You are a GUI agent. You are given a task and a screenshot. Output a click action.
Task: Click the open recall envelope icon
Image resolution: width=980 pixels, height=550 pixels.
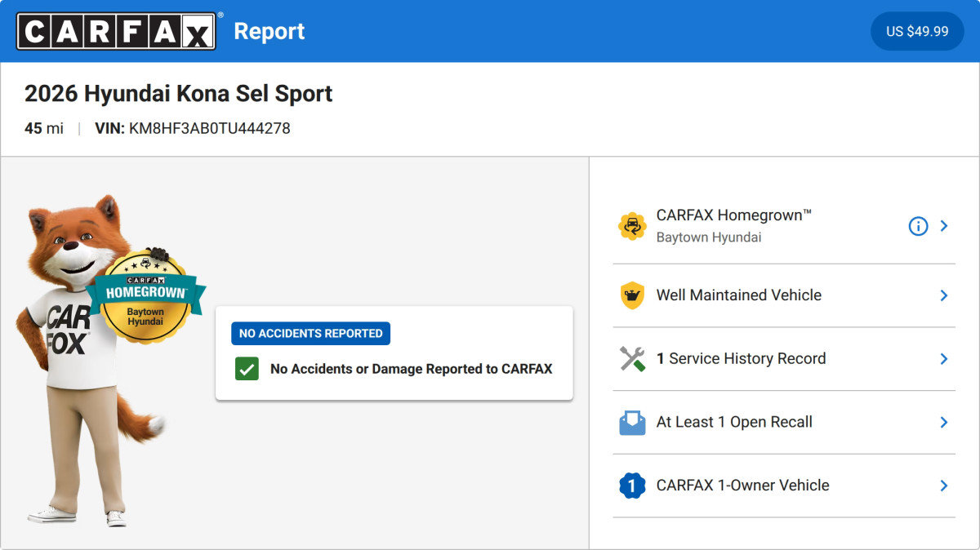click(632, 422)
